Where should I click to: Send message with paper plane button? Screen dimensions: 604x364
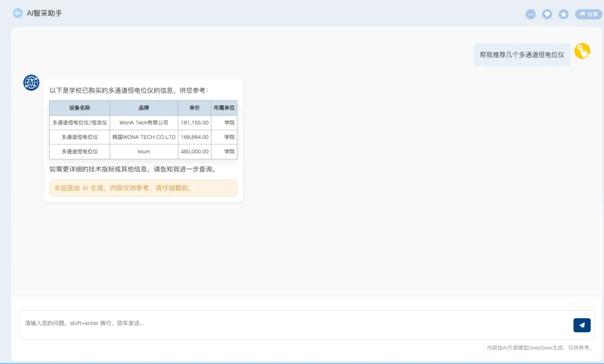click(582, 325)
